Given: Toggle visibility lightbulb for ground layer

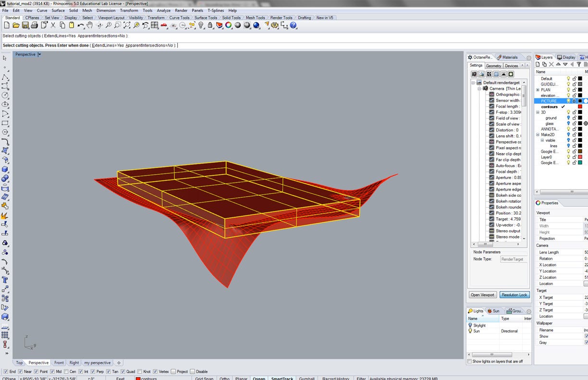Looking at the screenshot, I should tap(568, 118).
